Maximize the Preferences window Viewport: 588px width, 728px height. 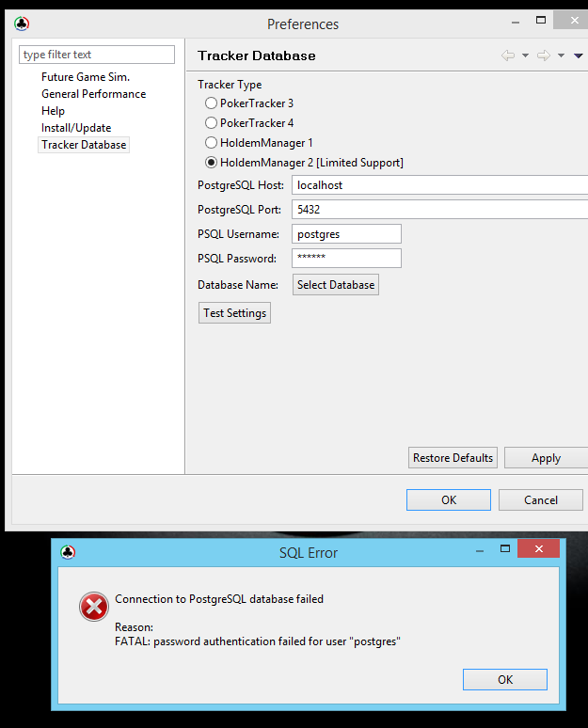point(541,20)
